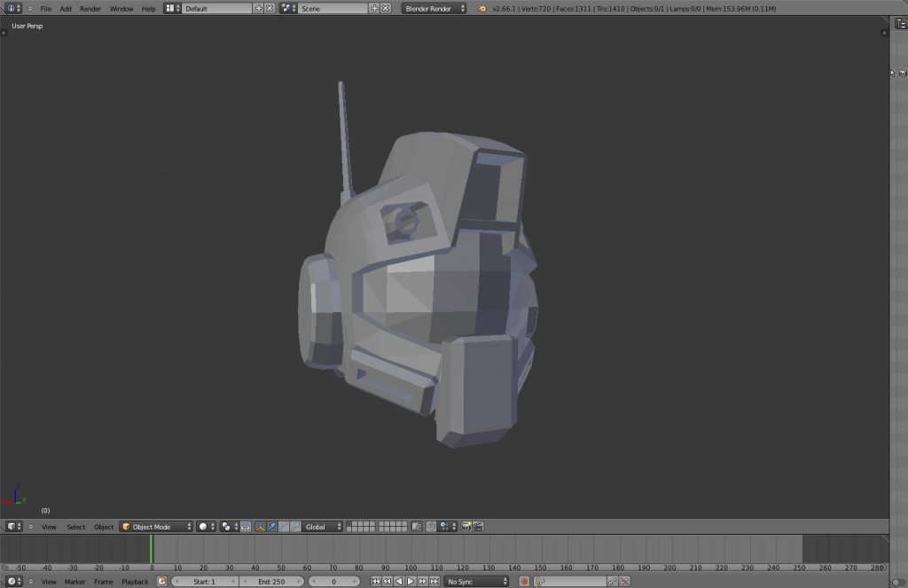Delete the current Scene with X button

[x=386, y=8]
